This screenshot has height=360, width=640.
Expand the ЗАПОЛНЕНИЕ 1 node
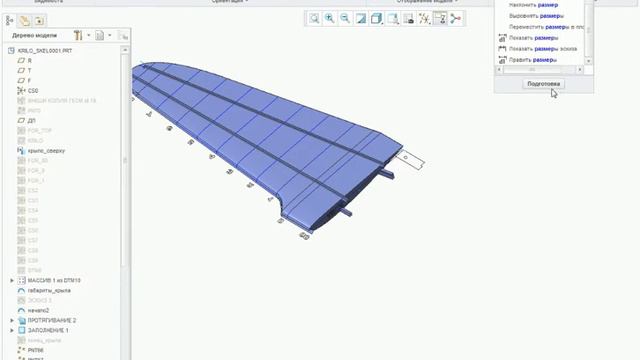tap(12, 330)
